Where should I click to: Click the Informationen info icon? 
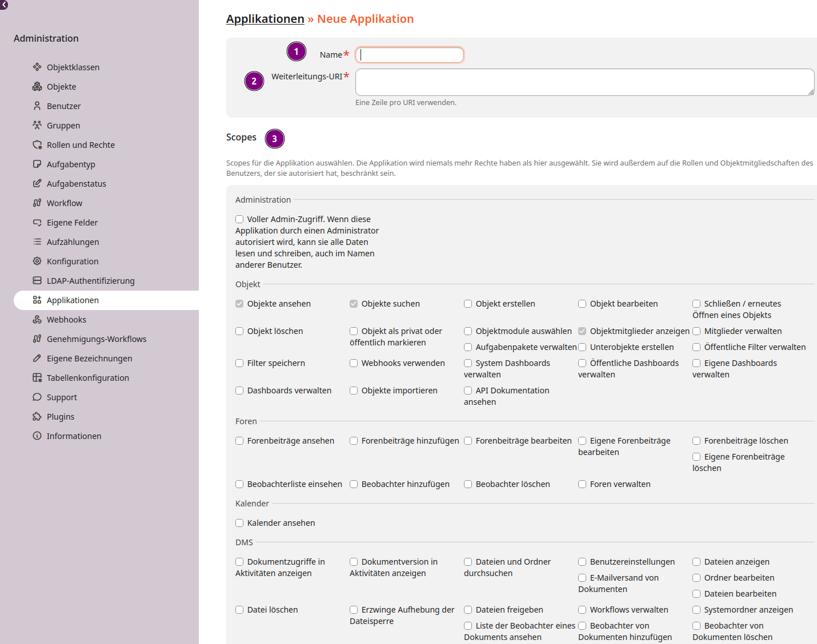pos(37,436)
